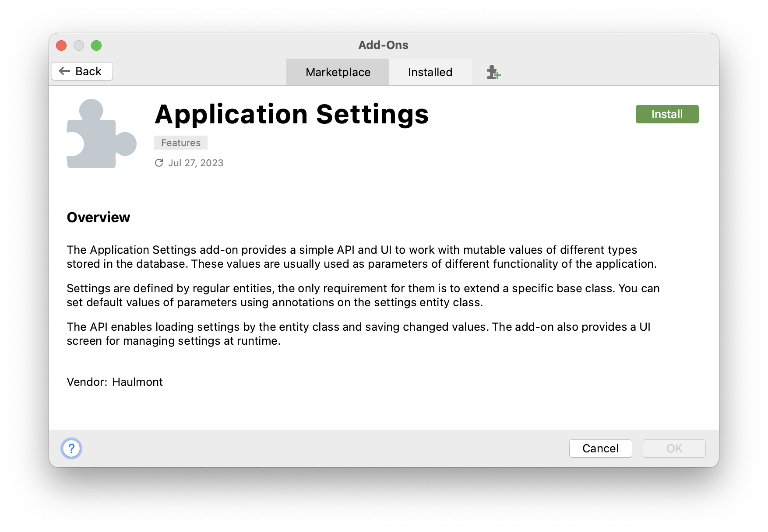Click the refresh icon beside Jul 27, 2023
Image resolution: width=768 pixels, height=532 pixels.
coord(159,163)
